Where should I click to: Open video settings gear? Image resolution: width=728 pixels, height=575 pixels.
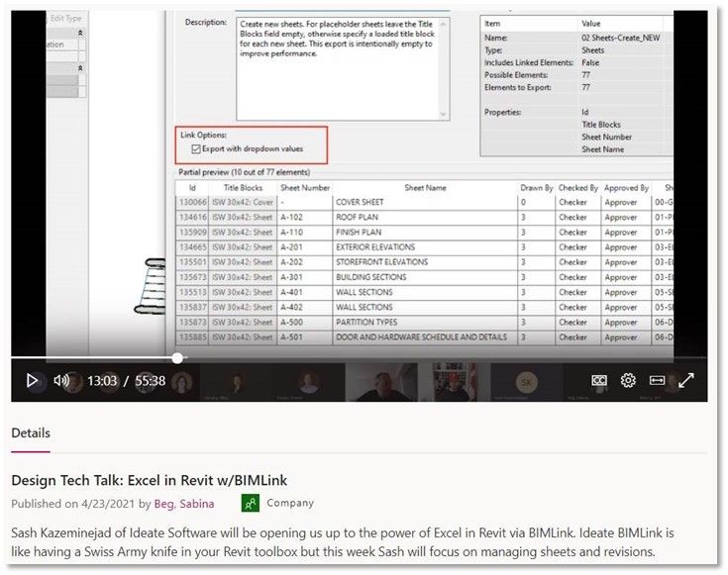coord(628,381)
